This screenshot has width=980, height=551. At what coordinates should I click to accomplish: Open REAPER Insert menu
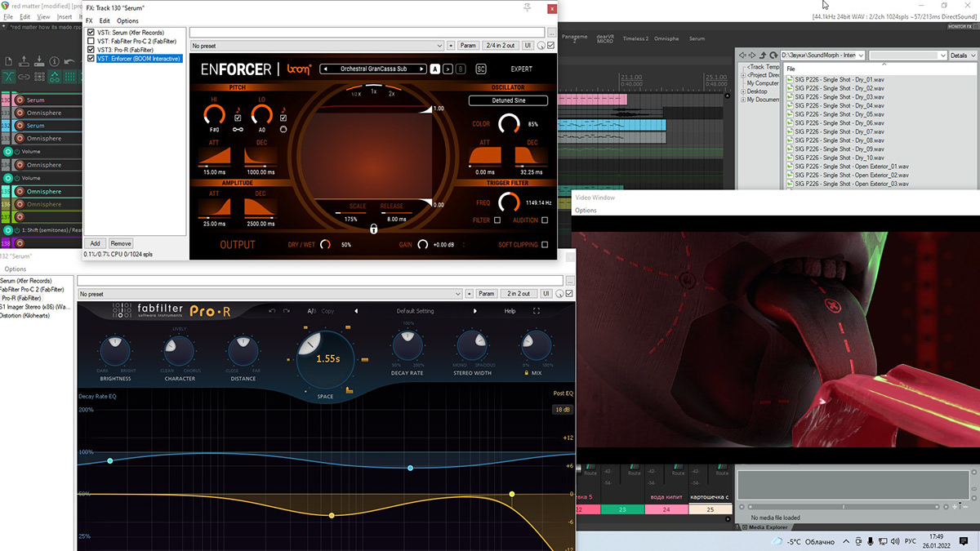click(x=65, y=16)
